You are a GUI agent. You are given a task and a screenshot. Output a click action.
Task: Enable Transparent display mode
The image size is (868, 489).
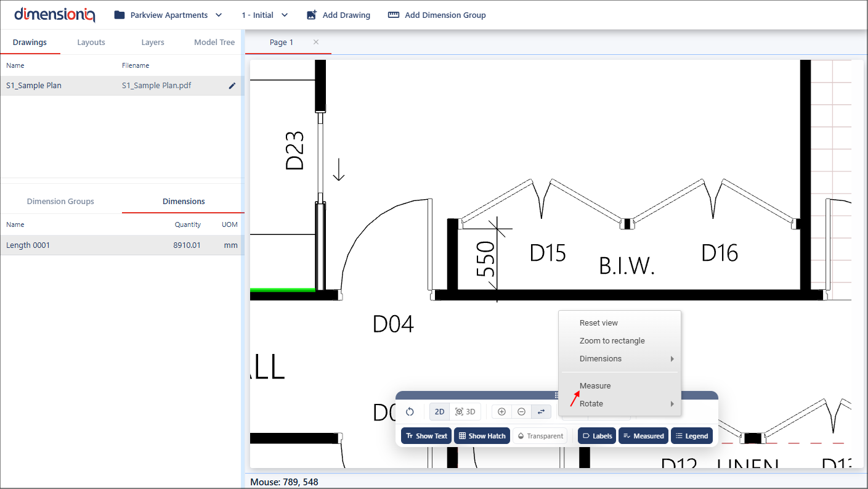540,436
